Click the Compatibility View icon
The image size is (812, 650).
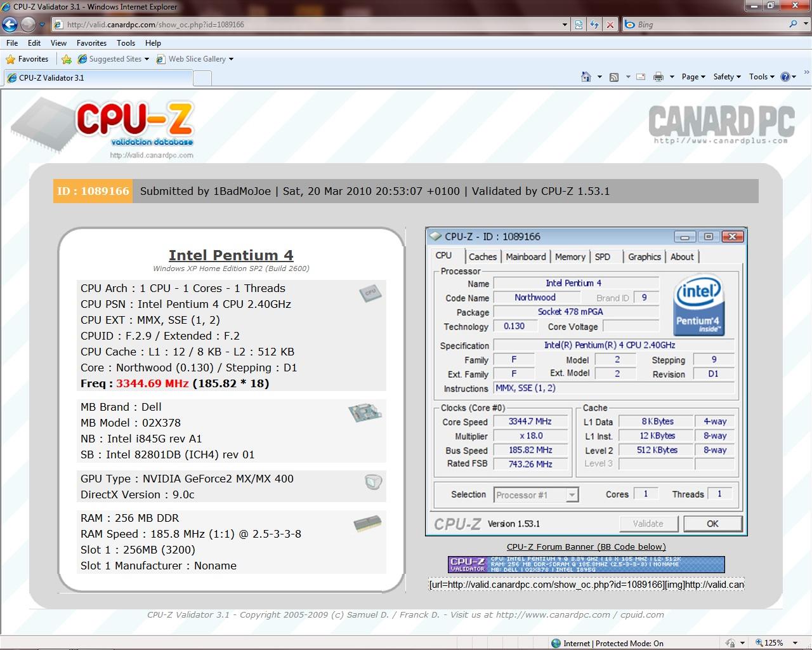(x=579, y=25)
